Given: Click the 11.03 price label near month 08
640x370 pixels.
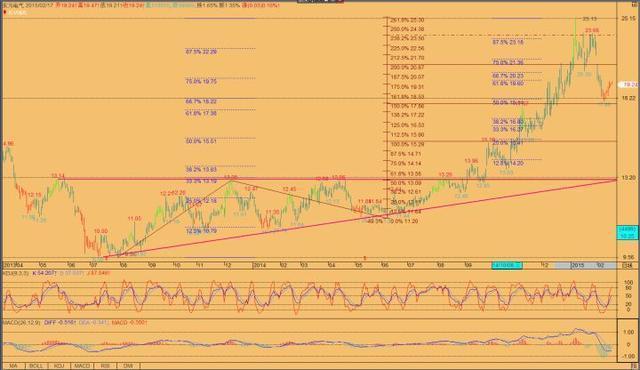Looking at the screenshot, I should coord(134,219).
